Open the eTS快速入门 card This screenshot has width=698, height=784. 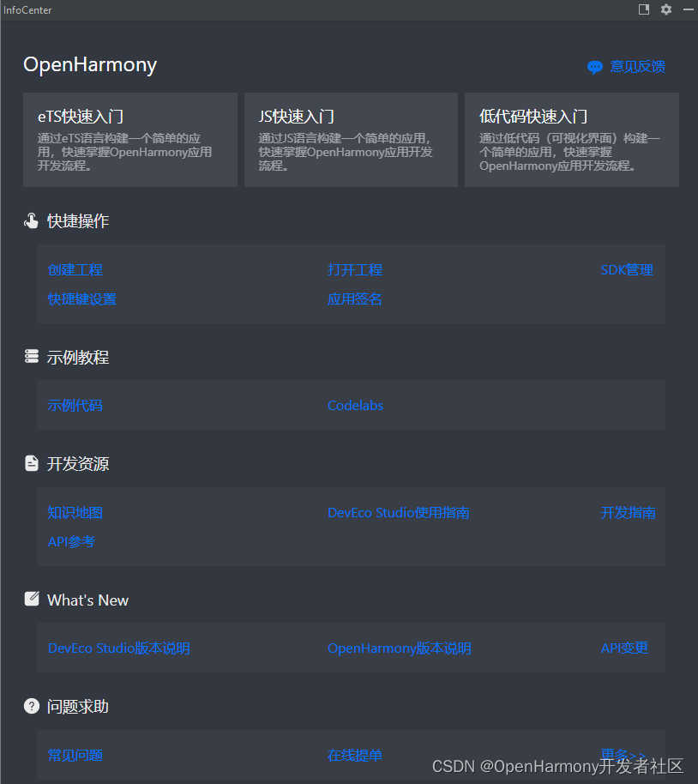click(130, 140)
